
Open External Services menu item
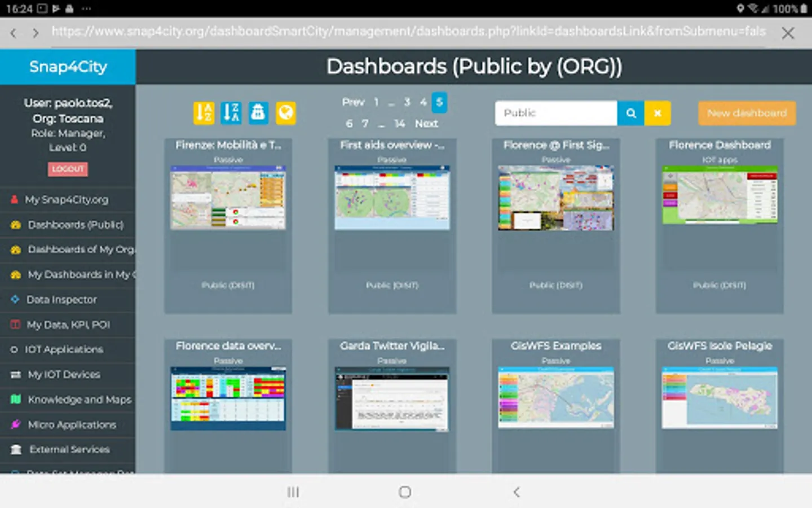68,449
